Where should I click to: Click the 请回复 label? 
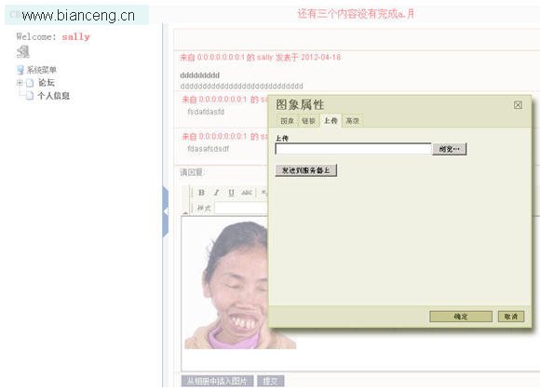click(x=192, y=172)
